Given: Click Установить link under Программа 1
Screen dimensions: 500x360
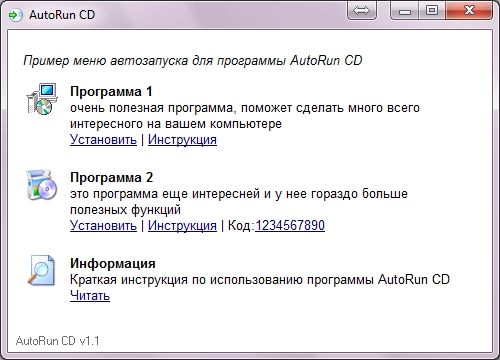Looking at the screenshot, I should click(x=103, y=139).
